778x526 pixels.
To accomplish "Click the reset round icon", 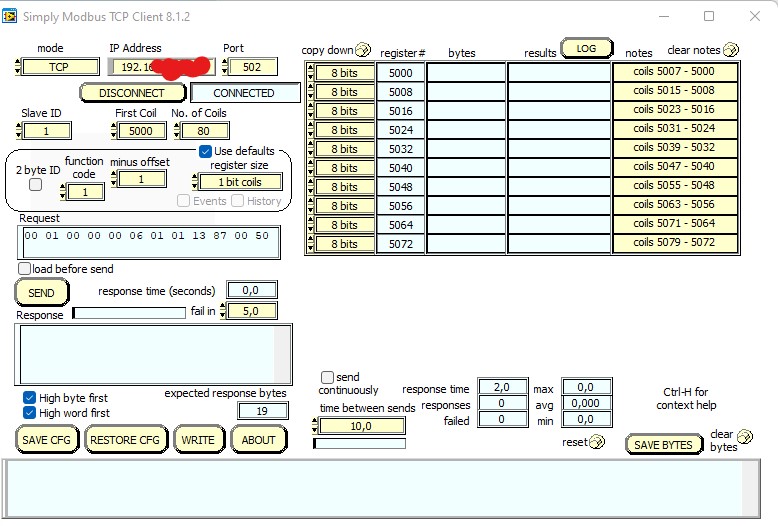I will (597, 442).
